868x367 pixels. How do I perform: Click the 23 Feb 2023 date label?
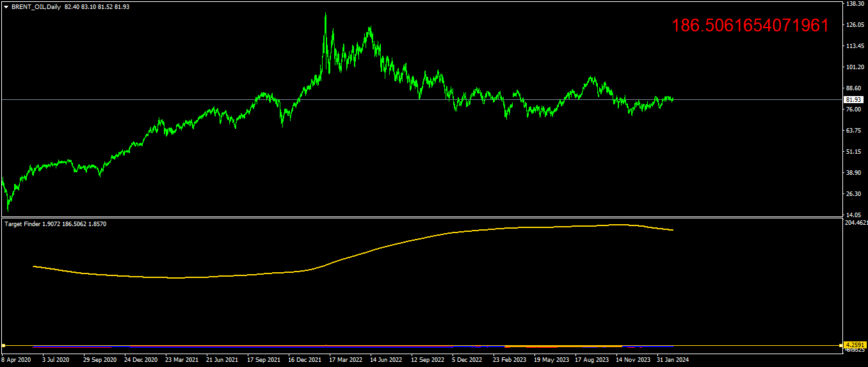[510, 360]
